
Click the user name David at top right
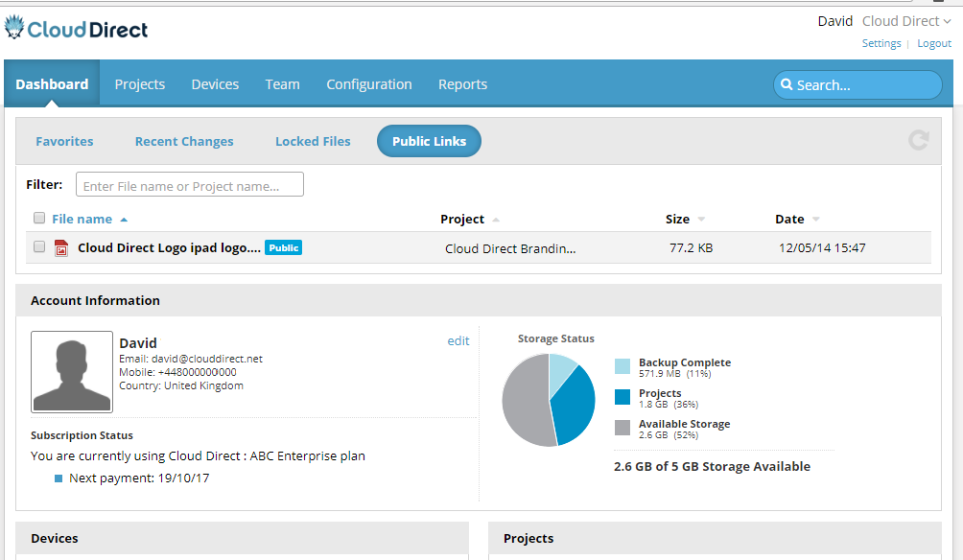pos(835,21)
